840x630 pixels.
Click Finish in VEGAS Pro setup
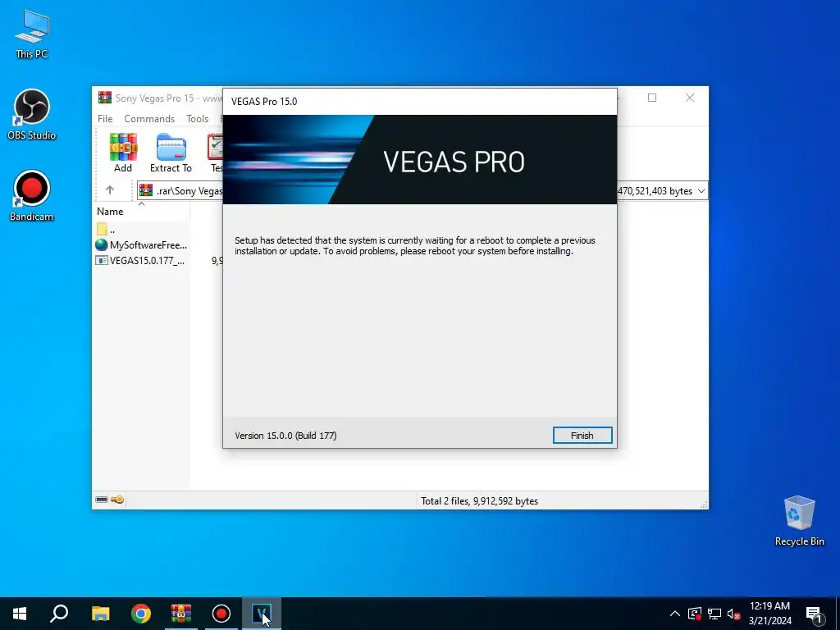582,435
